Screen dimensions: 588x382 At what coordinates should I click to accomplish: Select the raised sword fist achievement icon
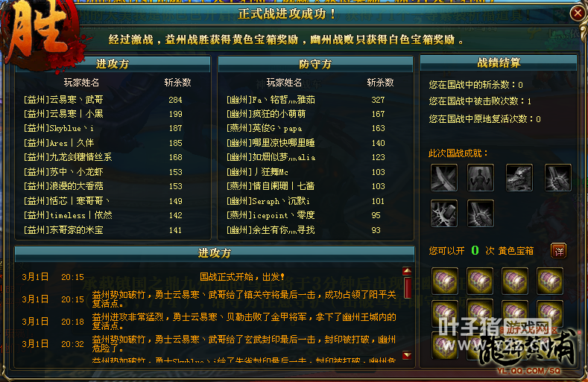(558, 178)
